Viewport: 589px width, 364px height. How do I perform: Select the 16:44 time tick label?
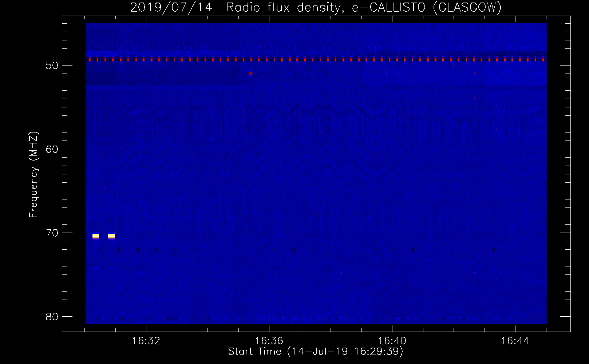(515, 341)
